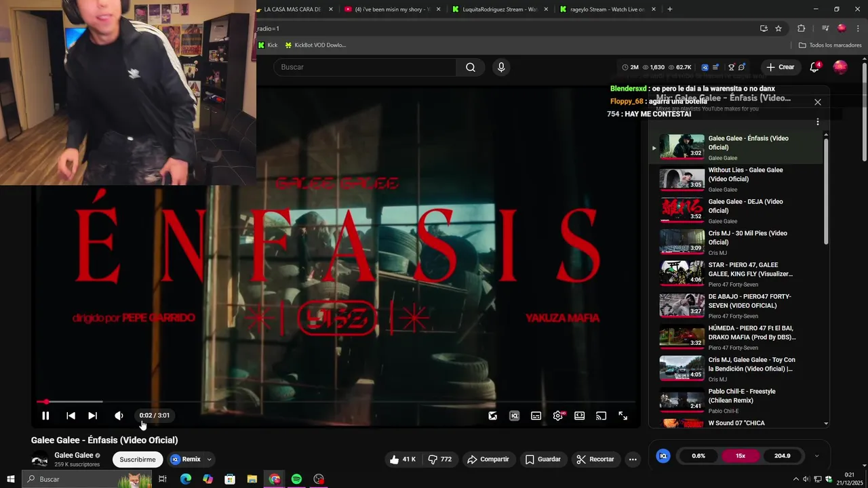
Task: Switch to theater mode view
Action: coord(579,415)
